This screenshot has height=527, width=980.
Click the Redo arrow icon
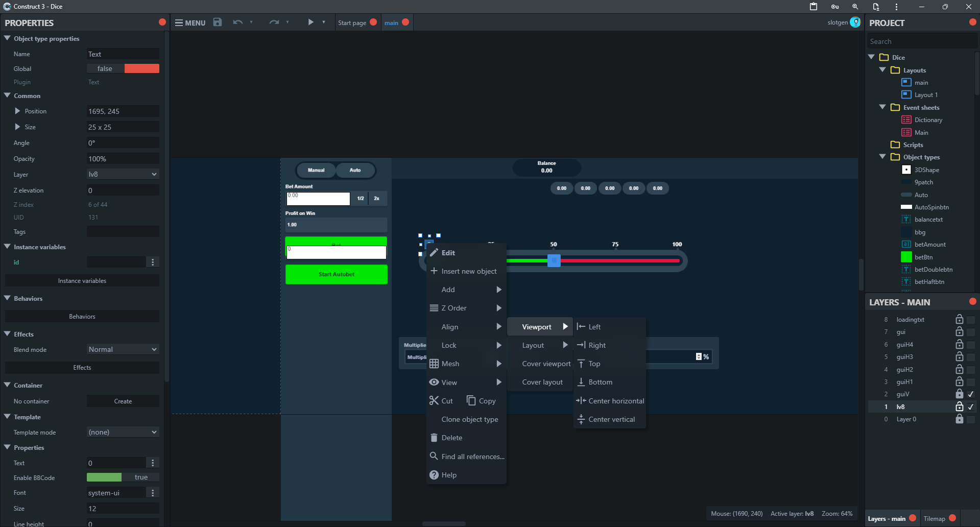pyautogui.click(x=274, y=22)
